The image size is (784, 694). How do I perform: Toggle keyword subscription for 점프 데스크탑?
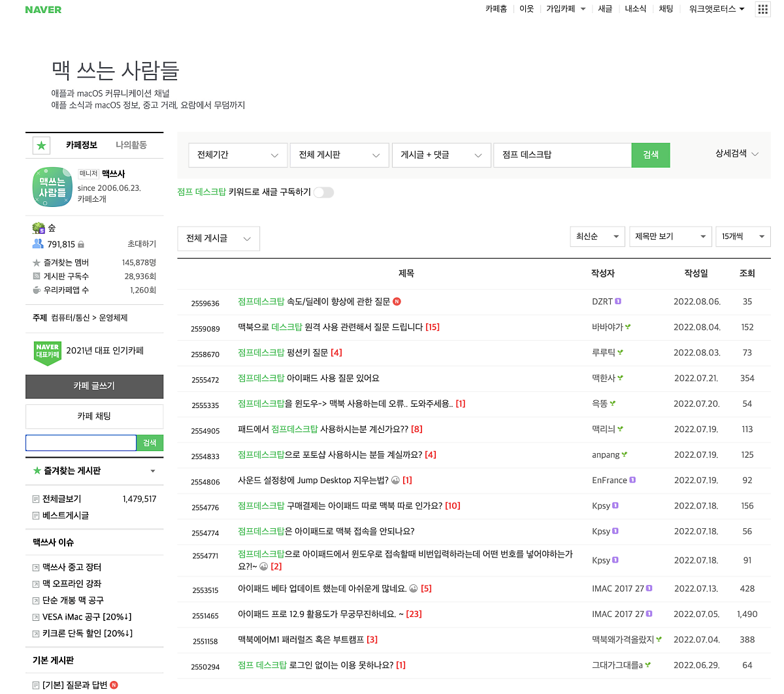pyautogui.click(x=323, y=192)
